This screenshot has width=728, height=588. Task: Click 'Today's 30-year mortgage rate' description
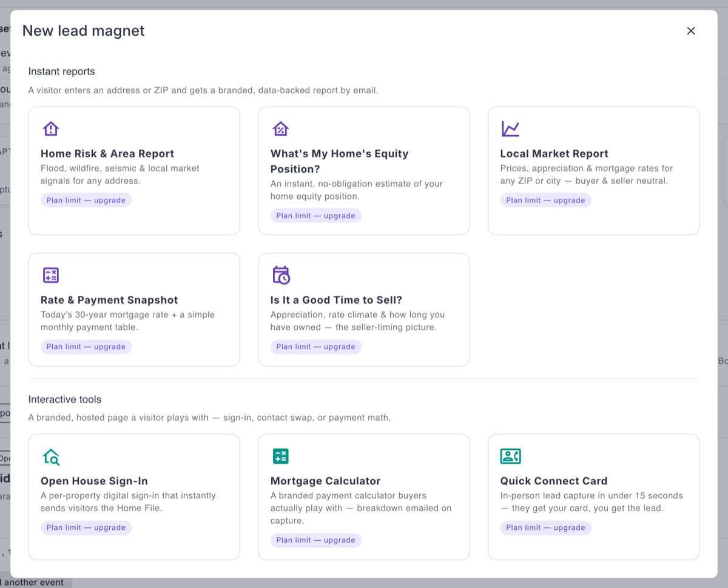click(127, 321)
